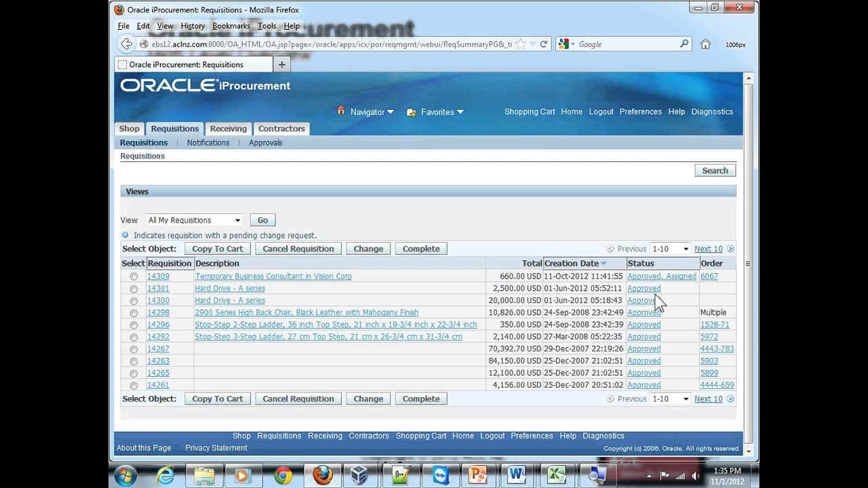Screen dimensions: 868x488
Task: Open the Google search engine dropdown
Action: click(573, 45)
